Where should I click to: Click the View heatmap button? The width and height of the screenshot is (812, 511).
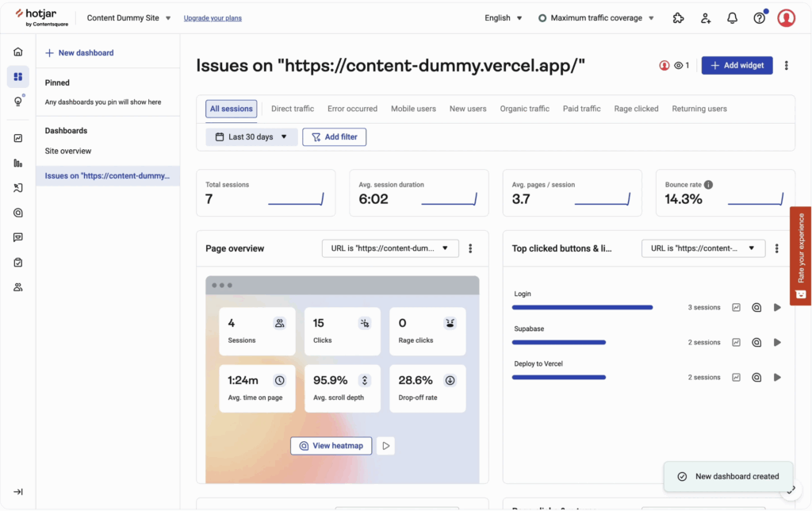coord(331,445)
